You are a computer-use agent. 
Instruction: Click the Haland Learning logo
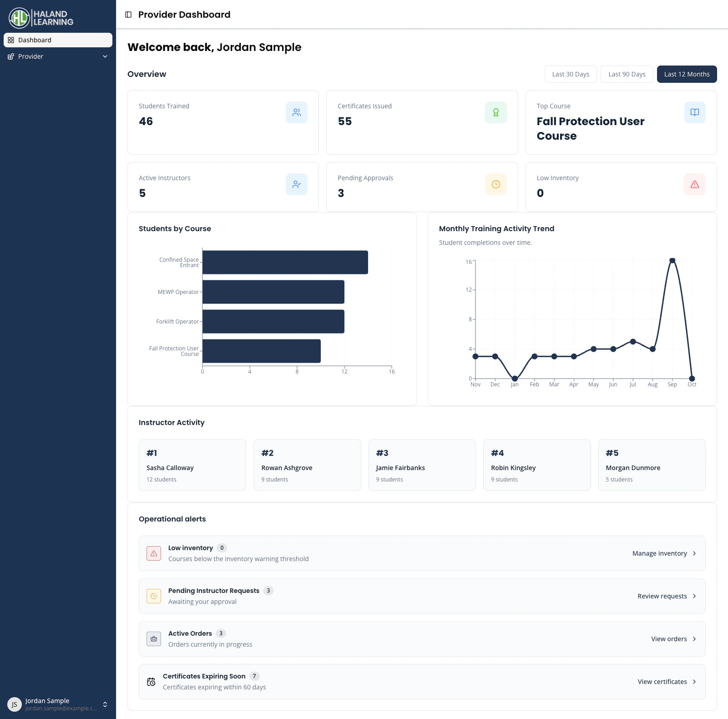coord(41,18)
